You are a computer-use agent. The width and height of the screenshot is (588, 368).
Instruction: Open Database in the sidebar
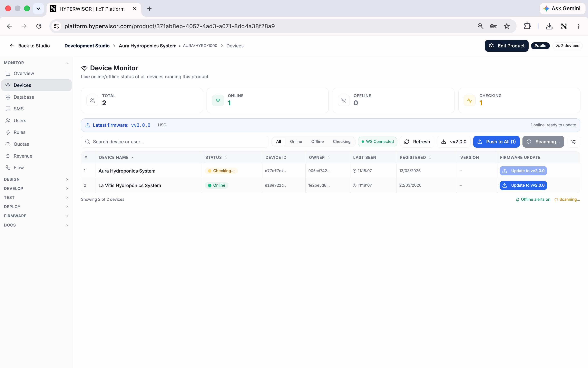click(37, 97)
